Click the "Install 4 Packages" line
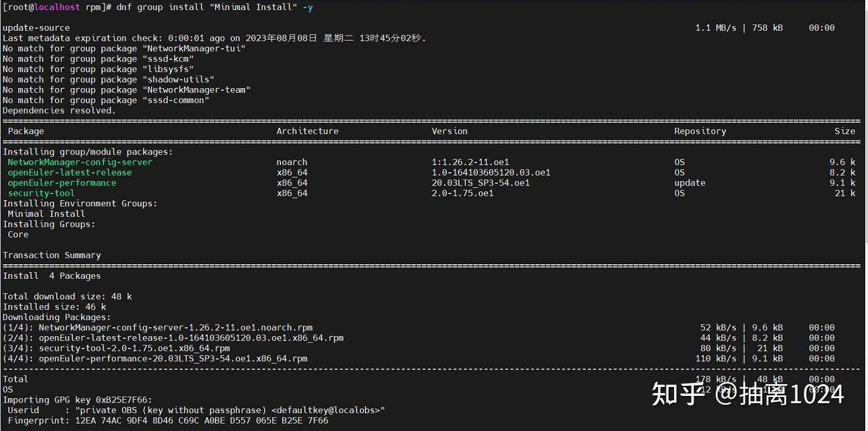 point(52,276)
